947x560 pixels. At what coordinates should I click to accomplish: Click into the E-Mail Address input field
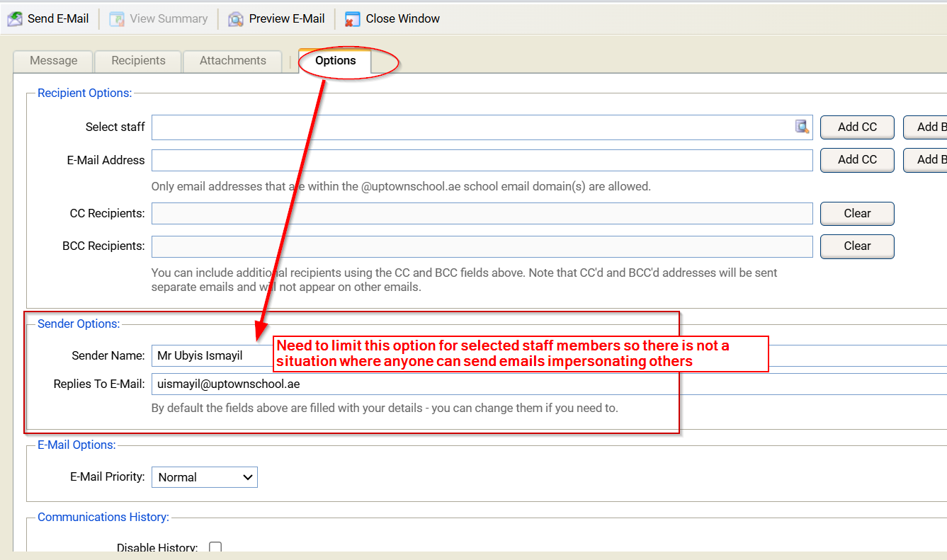tap(482, 160)
